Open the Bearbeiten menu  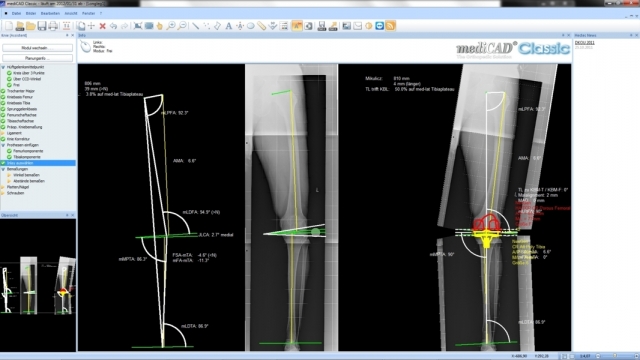click(50, 13)
